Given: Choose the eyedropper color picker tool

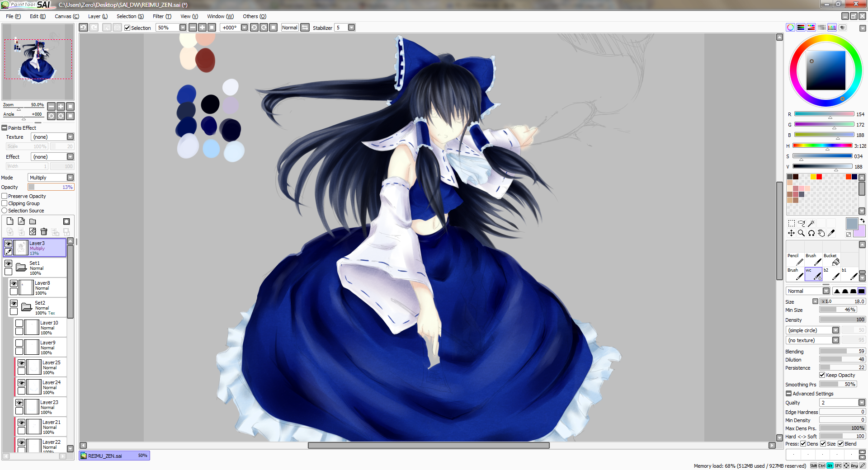Looking at the screenshot, I should pos(831,233).
